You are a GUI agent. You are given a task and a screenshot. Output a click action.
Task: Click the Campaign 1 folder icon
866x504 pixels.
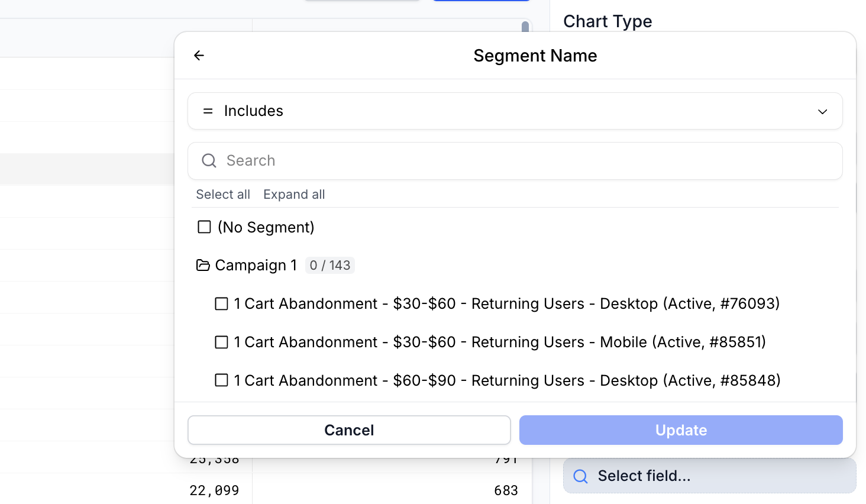coord(203,266)
